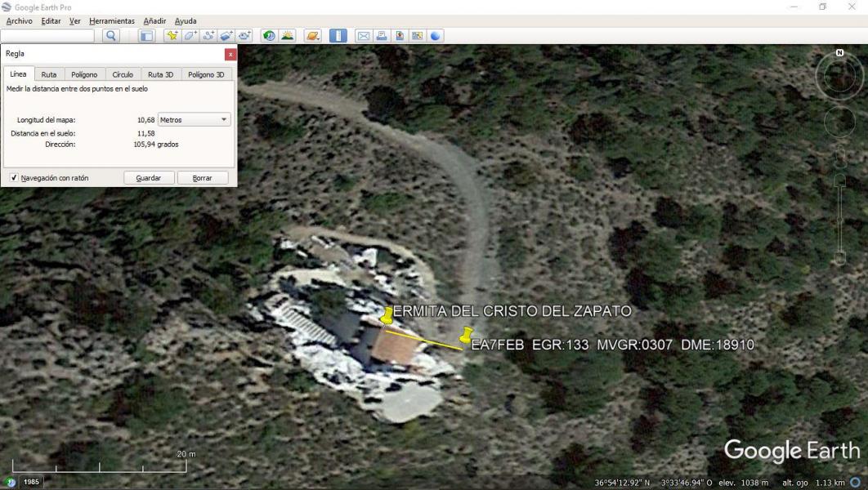Switch to the Polígono tab
Image resolution: width=868 pixels, height=490 pixels.
(x=83, y=74)
